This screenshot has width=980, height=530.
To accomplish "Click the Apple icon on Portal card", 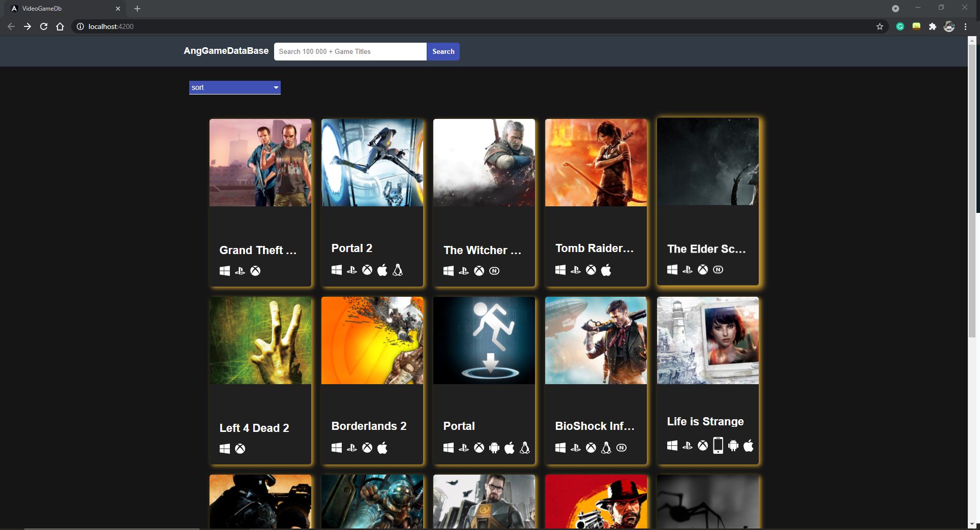I will [x=510, y=448].
